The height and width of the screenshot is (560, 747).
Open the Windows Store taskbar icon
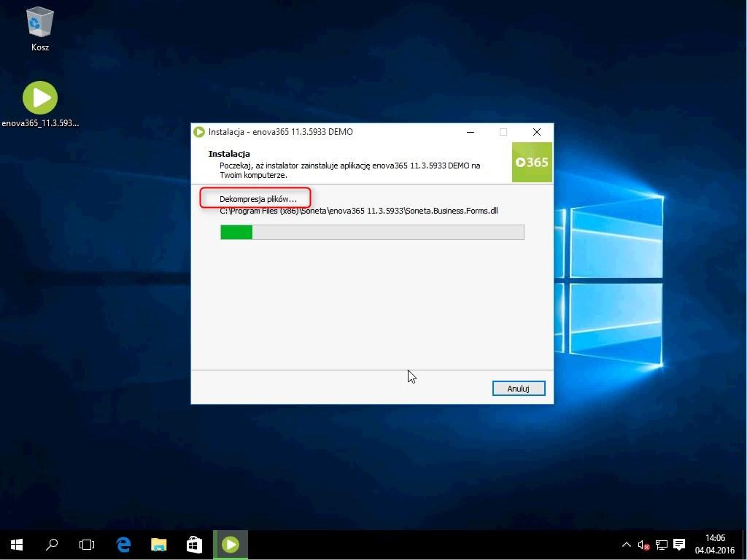(194, 544)
